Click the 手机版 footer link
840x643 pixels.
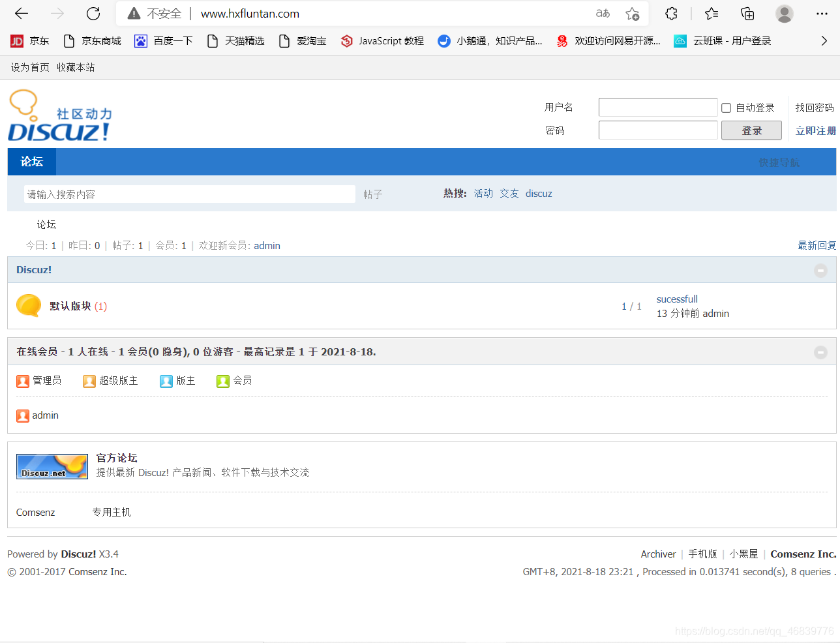[x=702, y=554]
